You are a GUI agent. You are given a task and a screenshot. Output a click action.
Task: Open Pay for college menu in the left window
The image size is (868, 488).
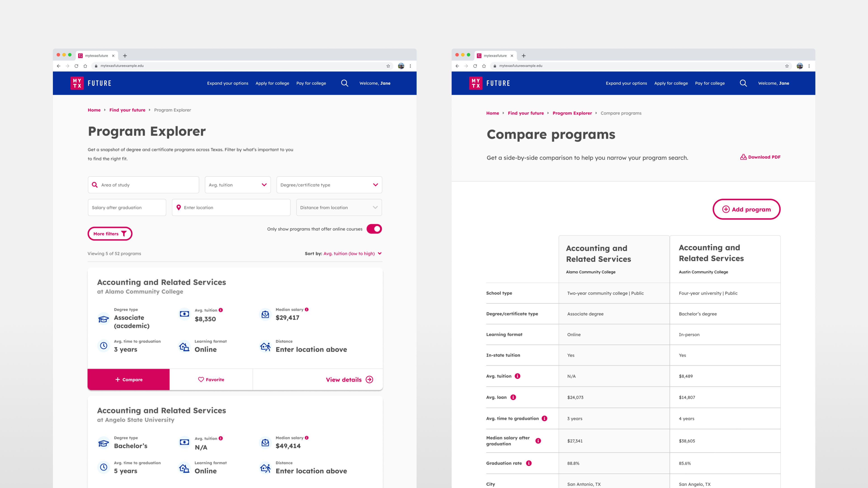pos(311,83)
